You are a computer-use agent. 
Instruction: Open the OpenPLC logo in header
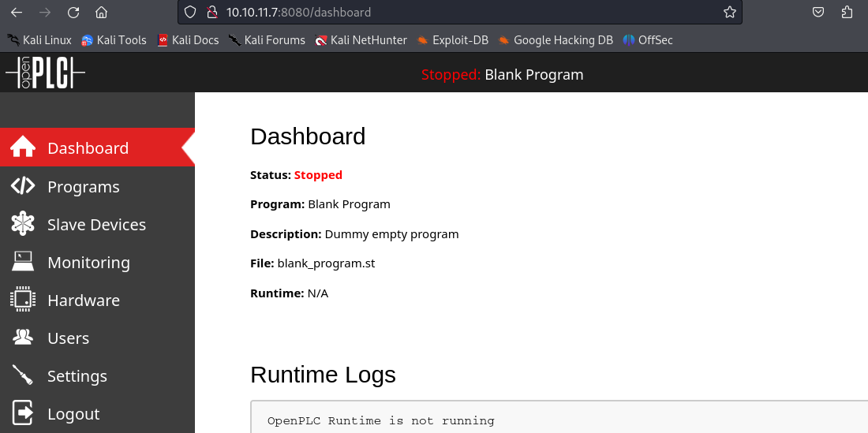(45, 73)
